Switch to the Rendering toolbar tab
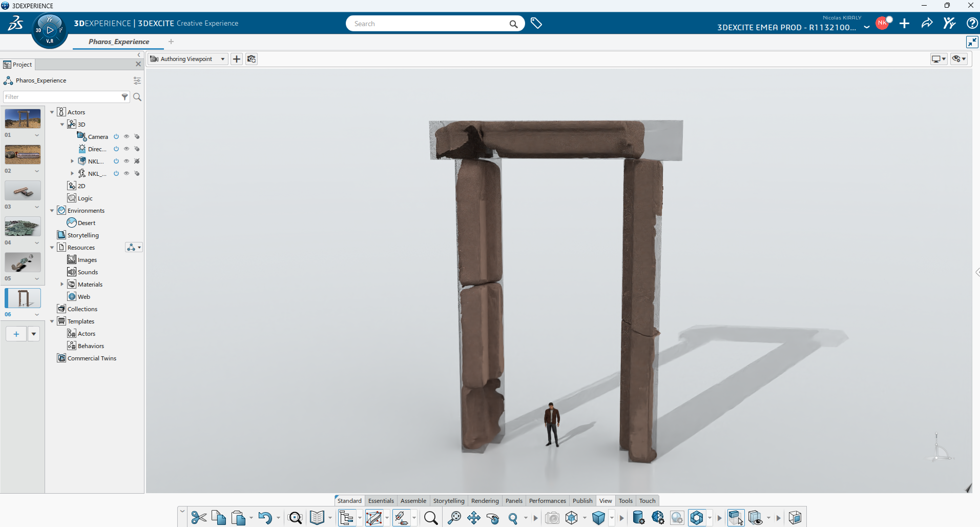The width and height of the screenshot is (980, 527). (485, 501)
